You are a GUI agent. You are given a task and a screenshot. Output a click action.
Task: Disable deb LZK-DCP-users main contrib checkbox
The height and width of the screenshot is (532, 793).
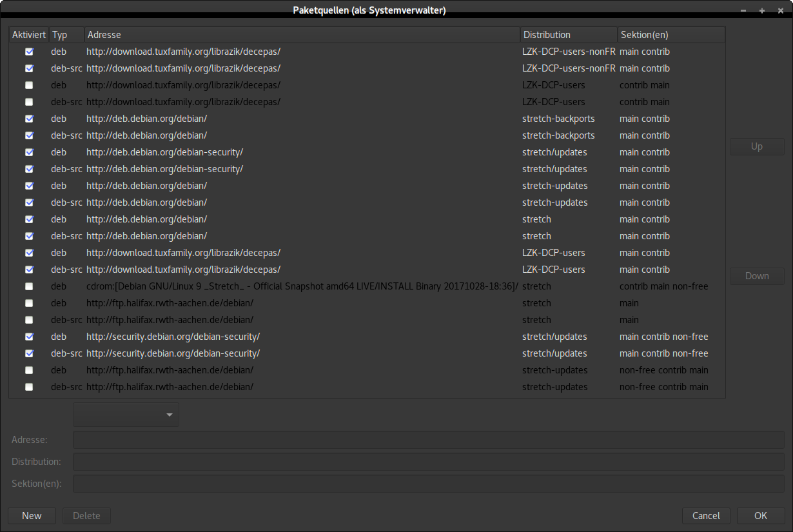point(29,253)
